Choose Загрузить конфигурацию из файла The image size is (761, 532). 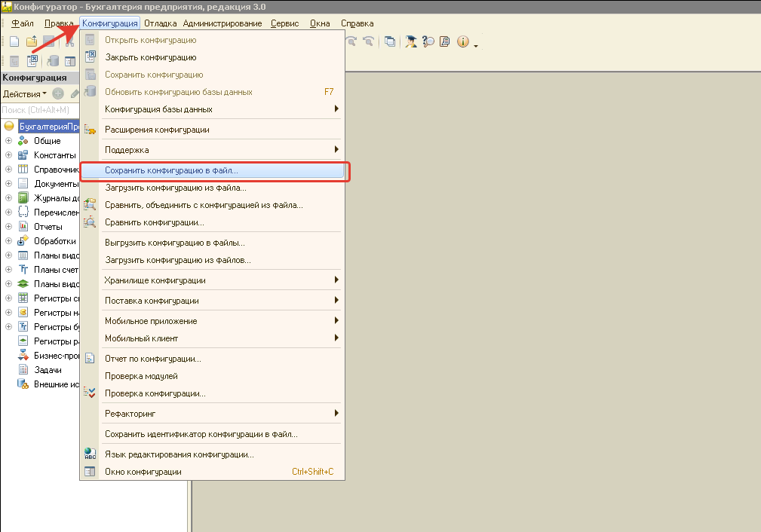(x=212, y=188)
